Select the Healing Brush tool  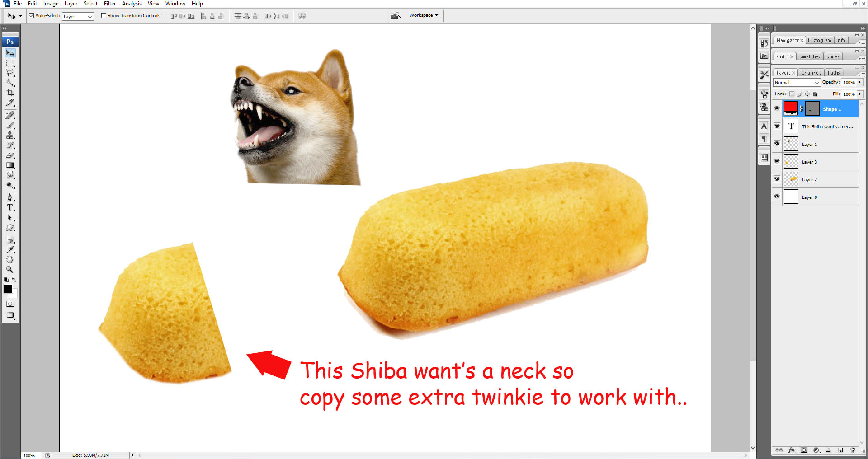point(10,116)
